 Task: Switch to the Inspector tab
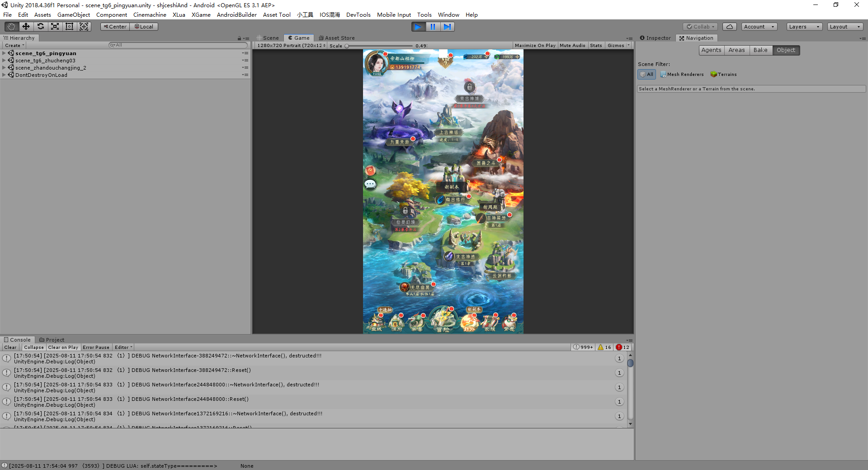[656, 38]
